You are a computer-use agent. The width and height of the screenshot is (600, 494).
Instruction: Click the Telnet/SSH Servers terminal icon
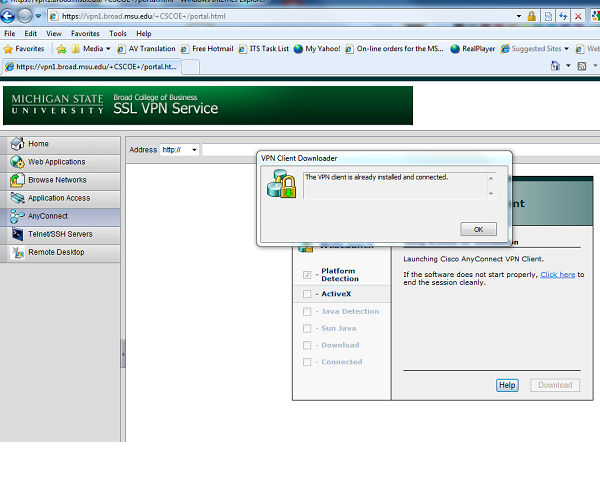17,234
